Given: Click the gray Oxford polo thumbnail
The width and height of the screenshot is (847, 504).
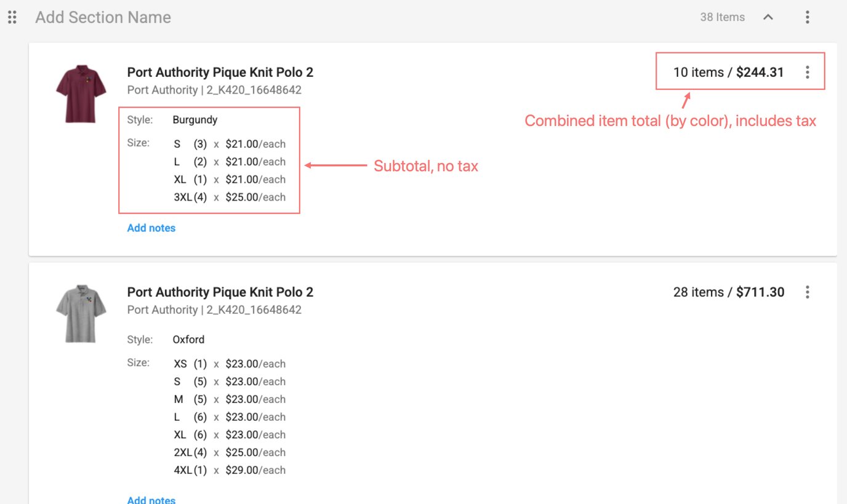Looking at the screenshot, I should coord(81,313).
